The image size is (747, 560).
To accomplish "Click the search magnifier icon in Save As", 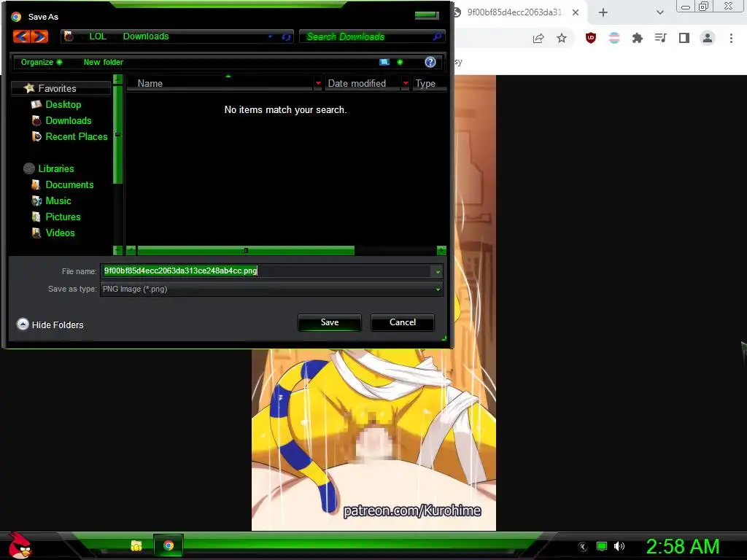I will [437, 36].
